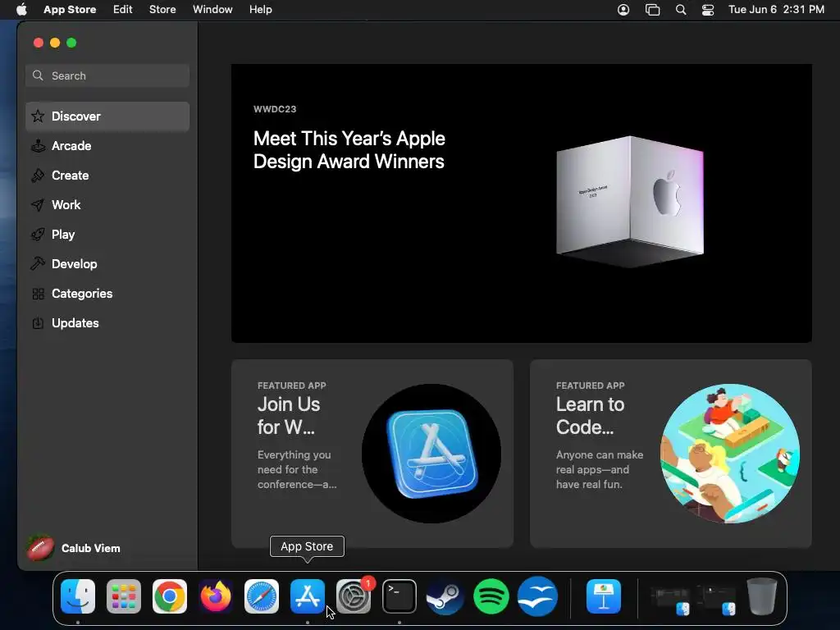The image size is (840, 630).
Task: Switch to the Work section
Action: pos(107,204)
